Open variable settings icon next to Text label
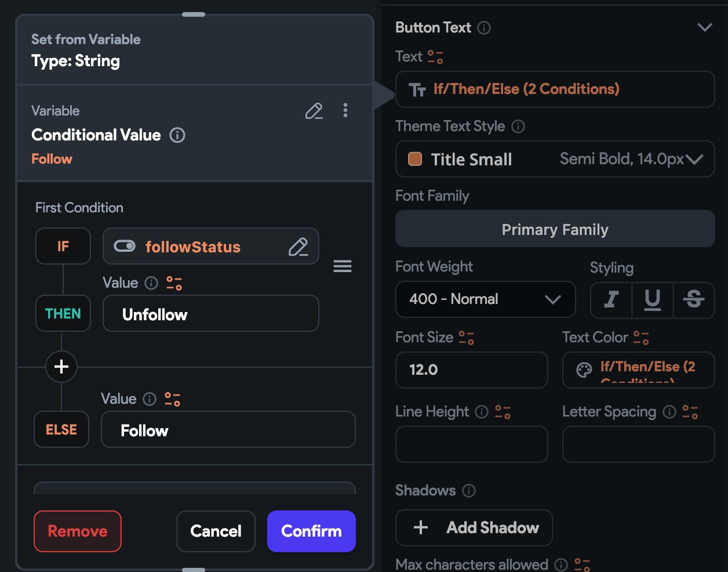The height and width of the screenshot is (572, 728). click(435, 57)
